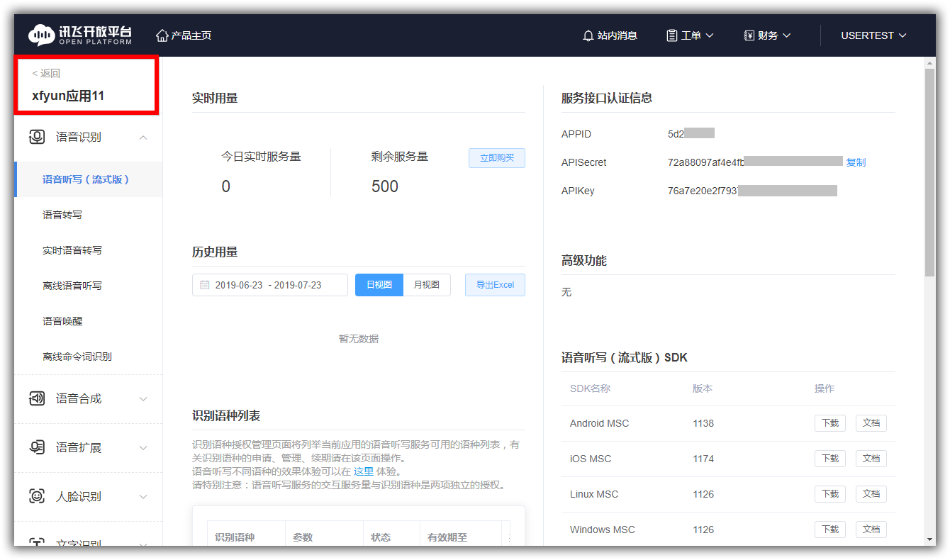
Task: Click the remaining quota value 500
Action: 385,186
